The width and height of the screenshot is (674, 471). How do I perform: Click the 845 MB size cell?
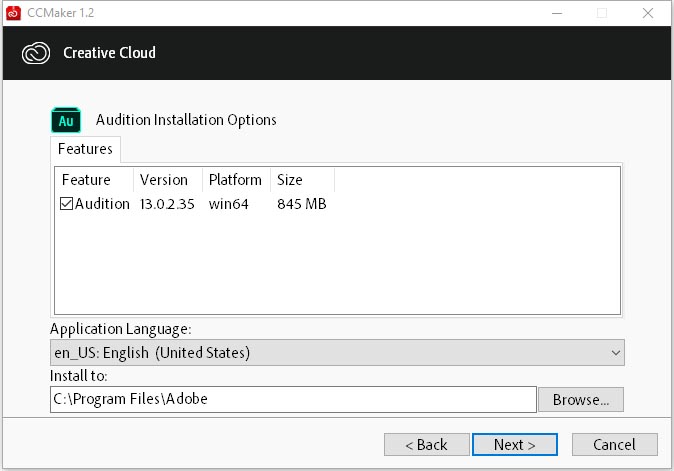coord(302,204)
